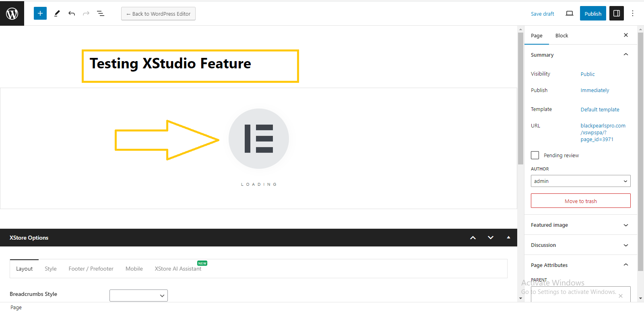644x312 pixels.
Task: Switch to the Block tab
Action: 561,35
